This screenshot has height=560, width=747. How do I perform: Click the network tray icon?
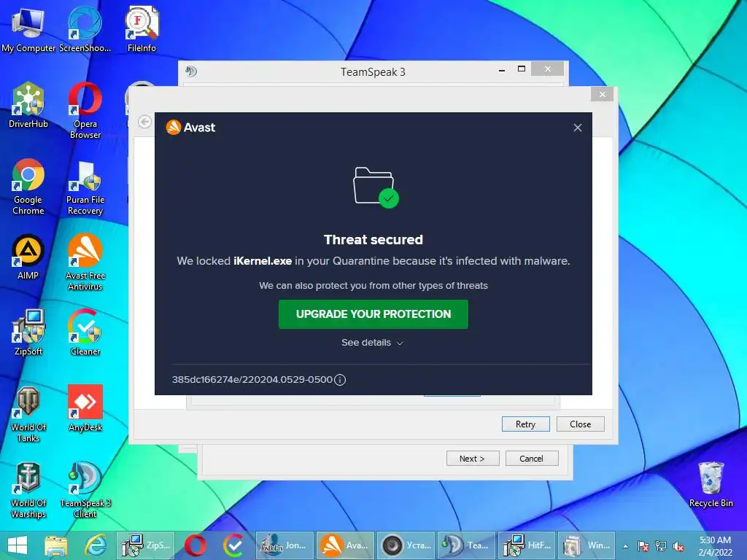[661, 546]
